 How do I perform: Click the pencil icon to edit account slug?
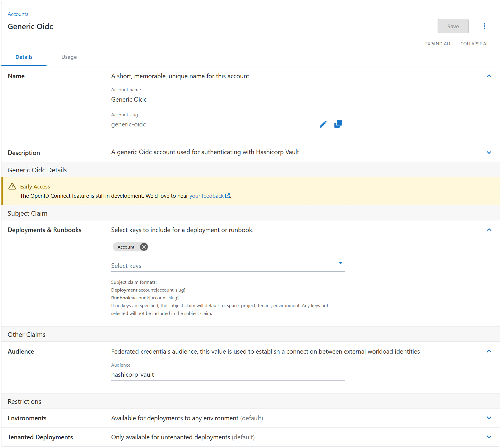(x=323, y=124)
